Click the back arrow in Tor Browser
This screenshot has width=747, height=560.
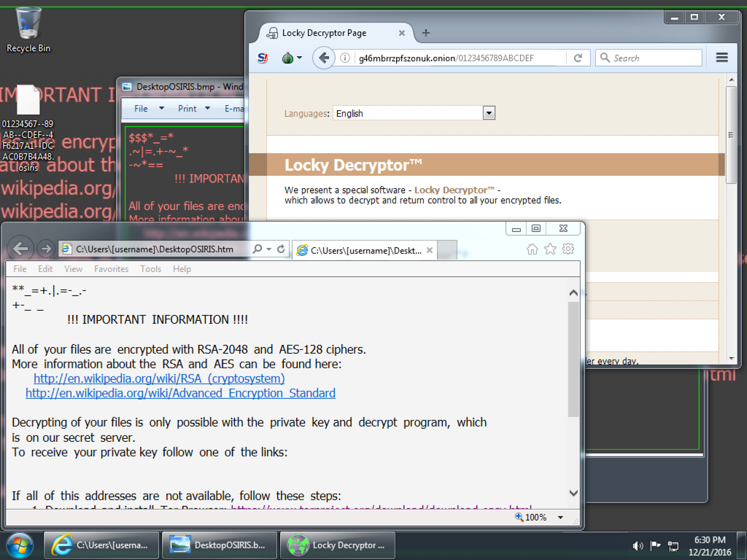325,58
